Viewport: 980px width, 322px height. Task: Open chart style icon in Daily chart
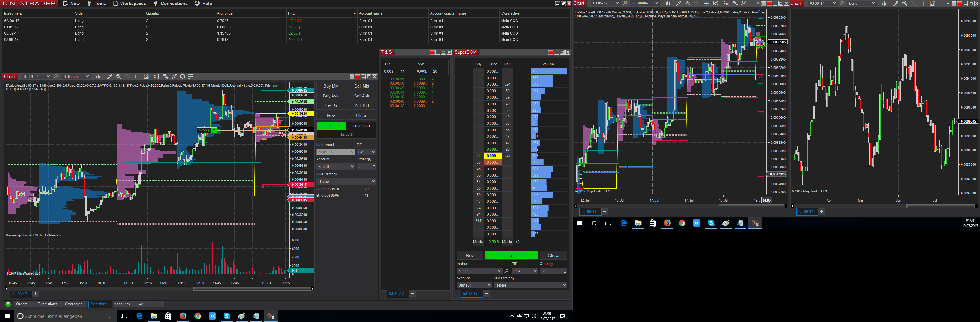[x=884, y=3]
